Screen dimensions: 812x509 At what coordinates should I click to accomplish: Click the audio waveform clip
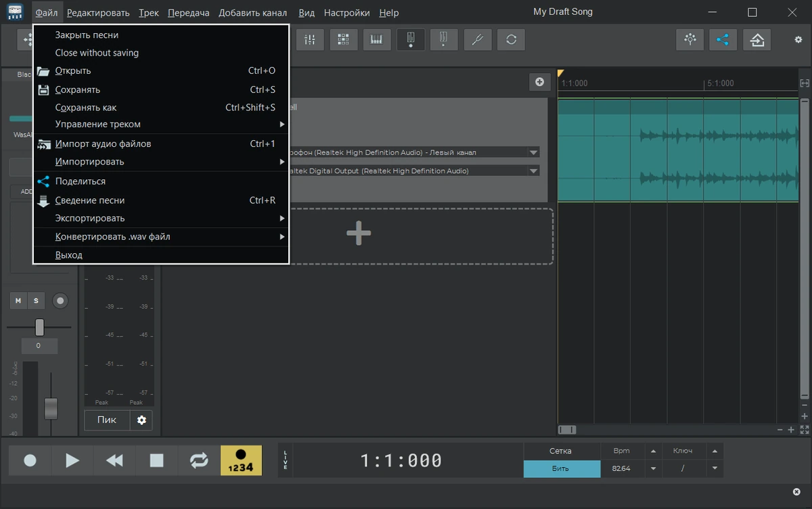tap(678, 150)
